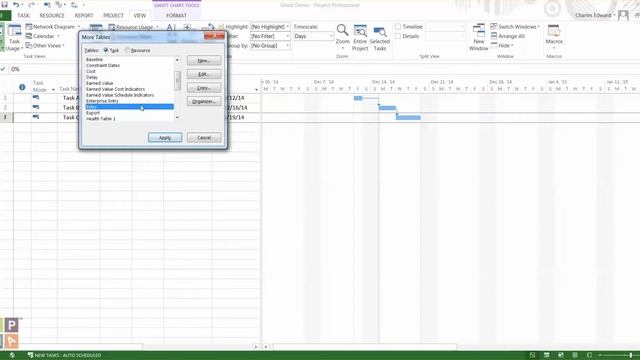
Task: Click the blue info indicator column icon
Action: [22, 87]
